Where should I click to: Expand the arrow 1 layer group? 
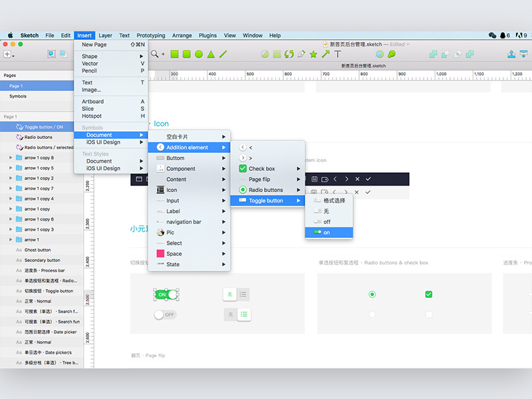point(9,239)
